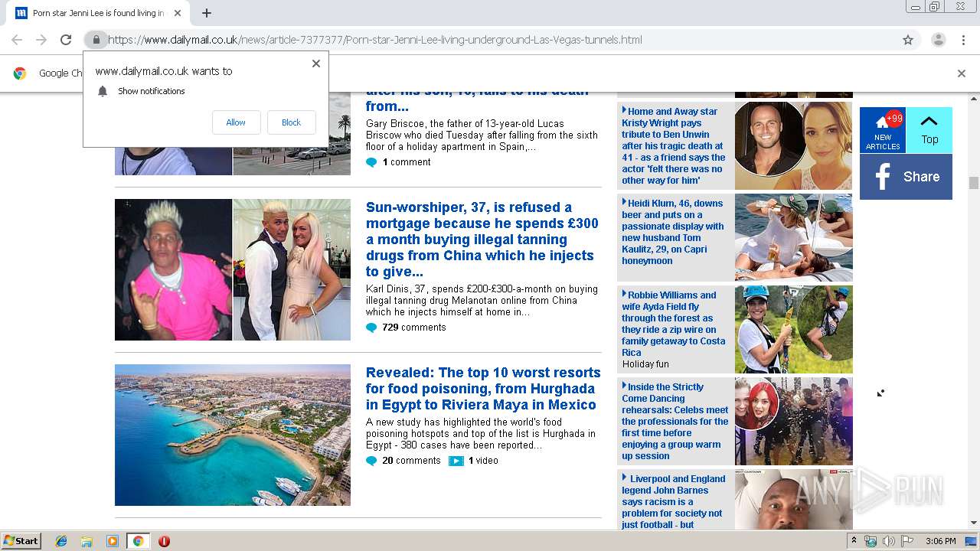
Task: Click the Robbie Williams zip wire thumbnail
Action: [793, 329]
